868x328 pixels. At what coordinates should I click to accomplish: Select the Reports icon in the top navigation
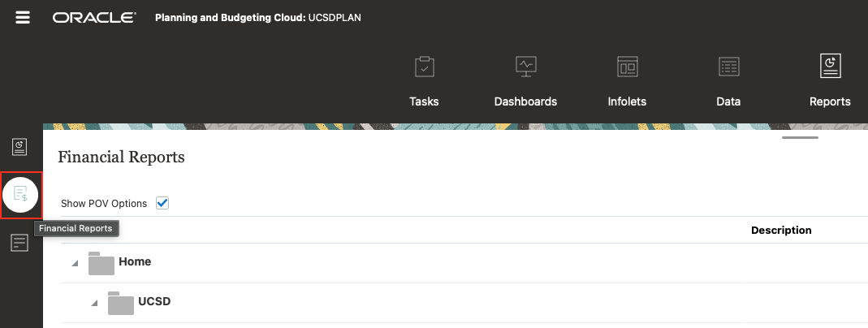pyautogui.click(x=830, y=67)
